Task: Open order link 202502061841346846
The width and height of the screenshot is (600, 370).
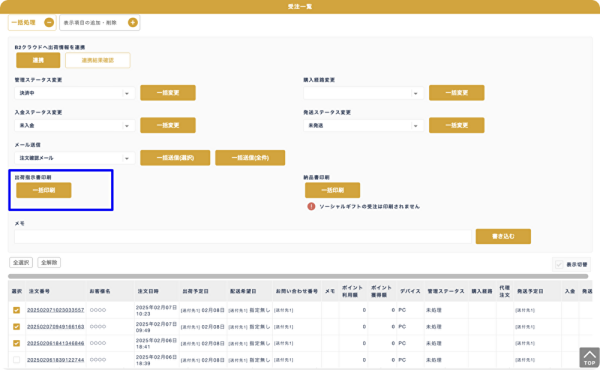Action: (55, 343)
